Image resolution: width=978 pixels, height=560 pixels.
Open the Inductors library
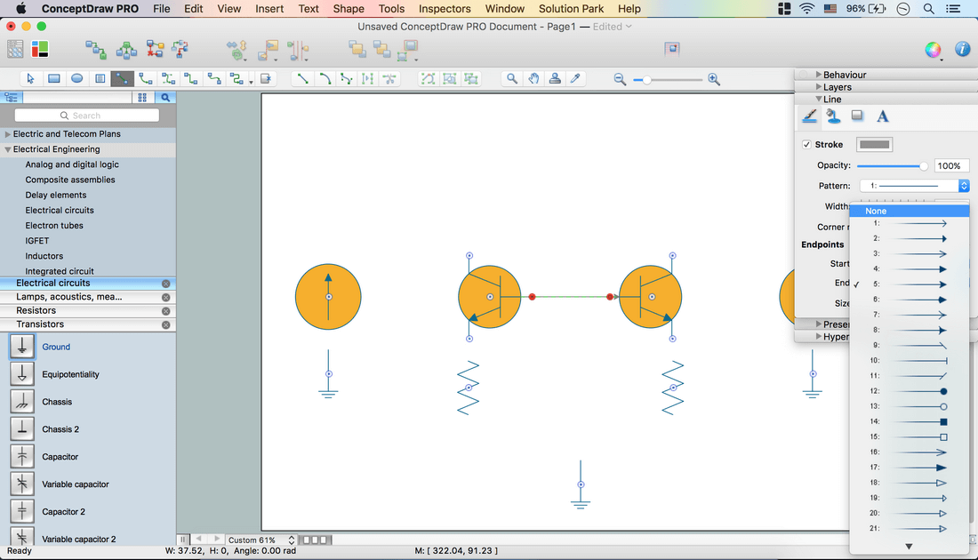pyautogui.click(x=44, y=256)
